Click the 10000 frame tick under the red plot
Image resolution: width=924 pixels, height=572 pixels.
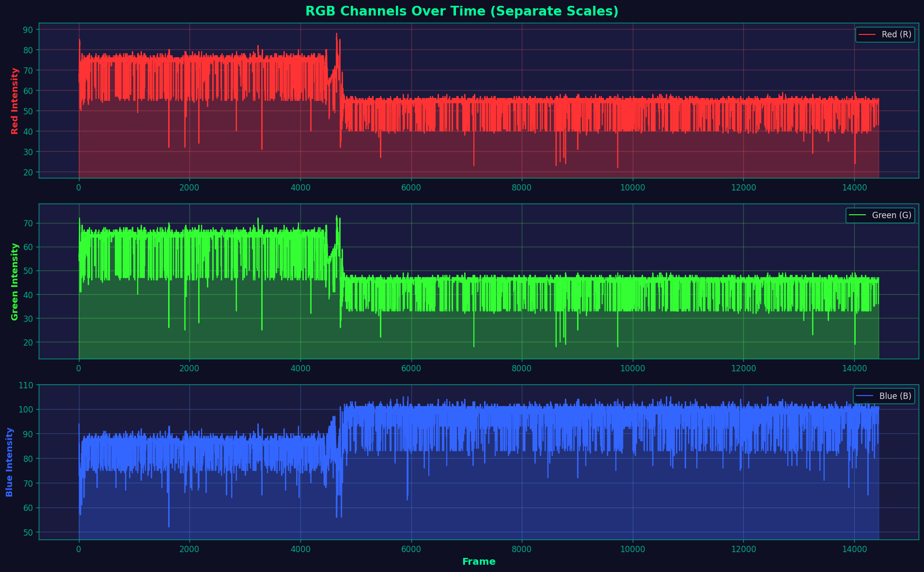[633, 188]
